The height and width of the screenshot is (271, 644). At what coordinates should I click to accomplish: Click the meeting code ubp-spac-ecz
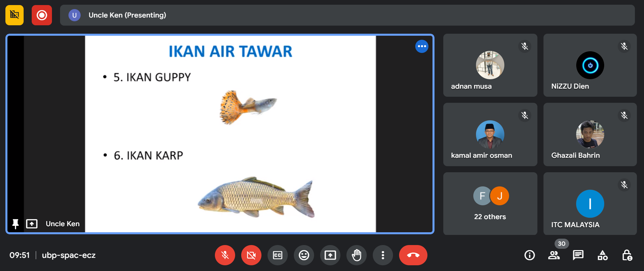pyautogui.click(x=69, y=255)
